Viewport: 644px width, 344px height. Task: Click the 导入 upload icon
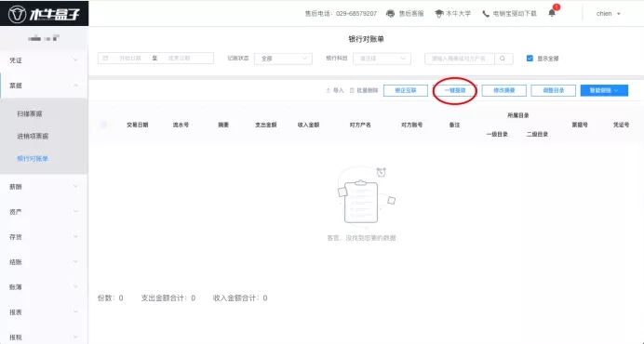coord(328,90)
